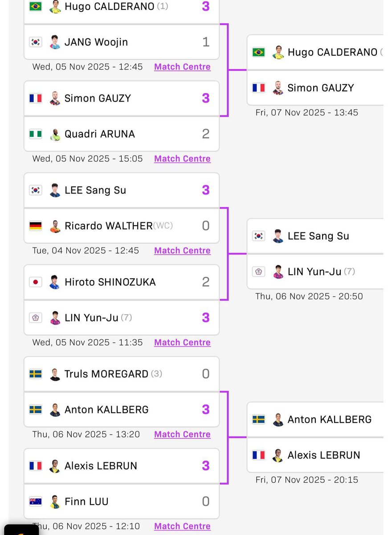Open Match Centre for Gauzy vs Aruna match
The height and width of the screenshot is (535, 392).
coord(182,159)
